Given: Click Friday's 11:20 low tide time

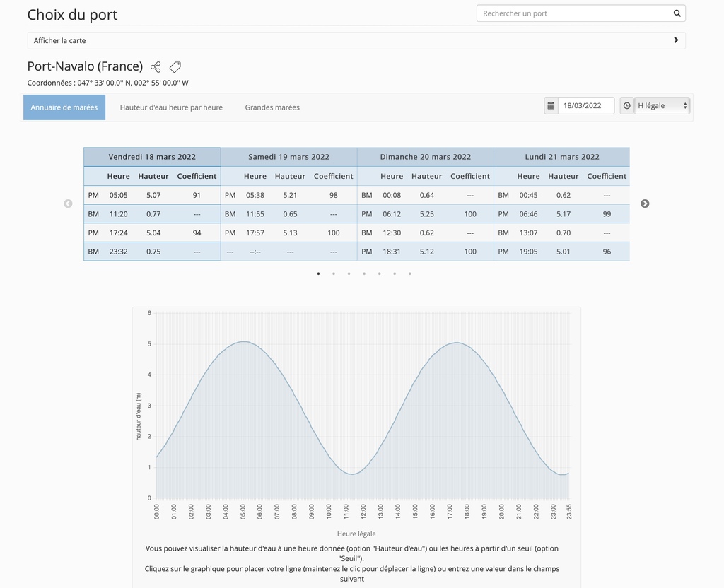Looking at the screenshot, I should coord(118,214).
